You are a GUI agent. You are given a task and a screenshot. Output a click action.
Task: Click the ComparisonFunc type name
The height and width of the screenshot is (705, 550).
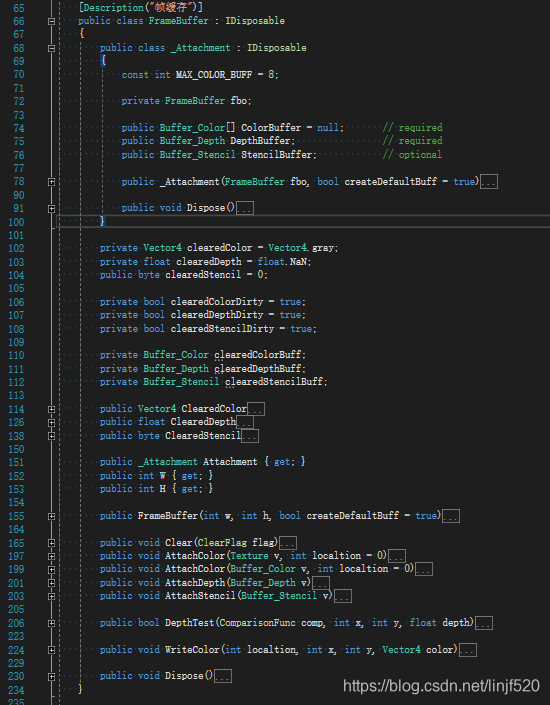tap(258, 623)
